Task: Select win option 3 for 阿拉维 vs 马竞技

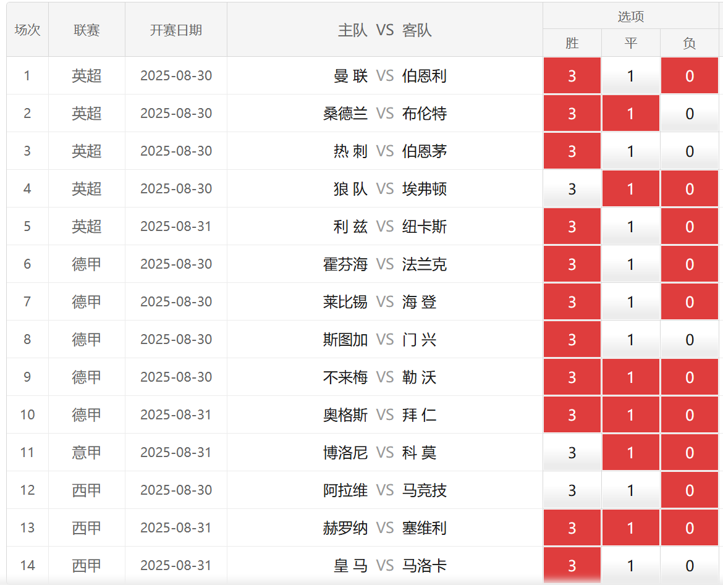Action: tap(572, 490)
